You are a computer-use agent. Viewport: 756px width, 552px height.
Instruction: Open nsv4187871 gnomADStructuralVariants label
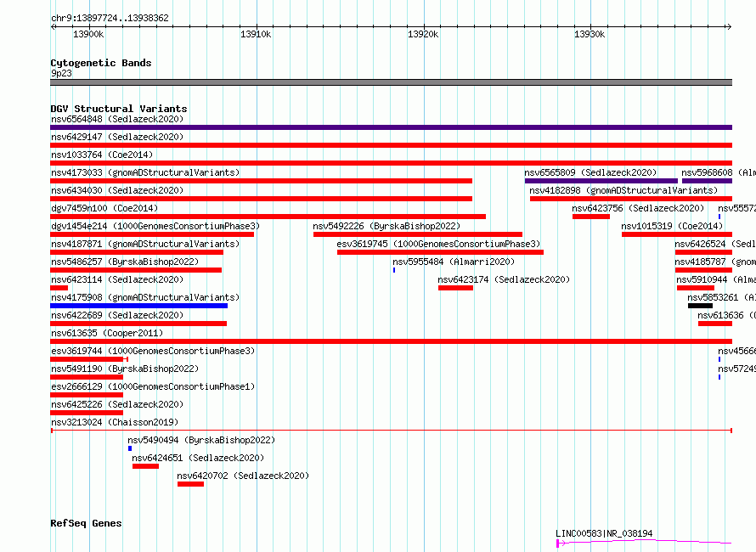[x=145, y=244]
